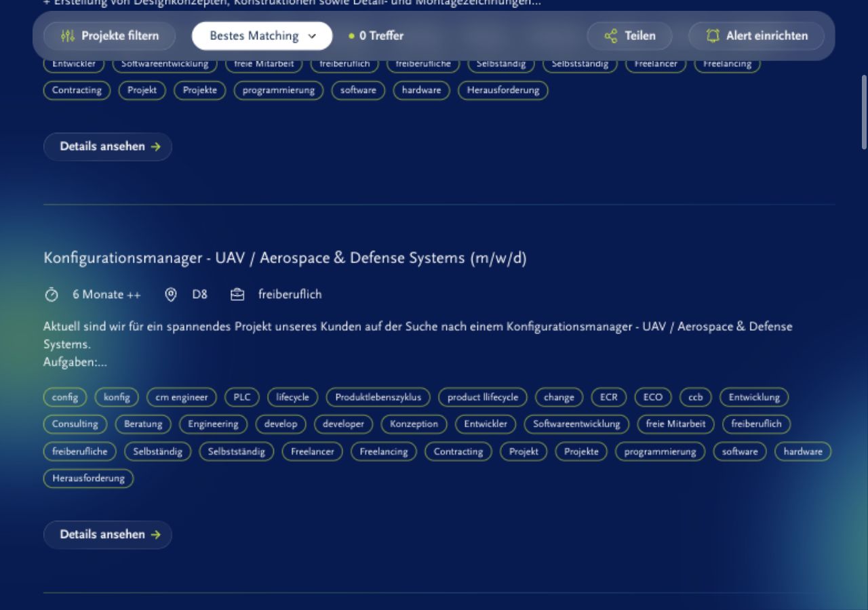868x610 pixels.
Task: Select hardware tag in the upper listing
Action: pyautogui.click(x=421, y=90)
